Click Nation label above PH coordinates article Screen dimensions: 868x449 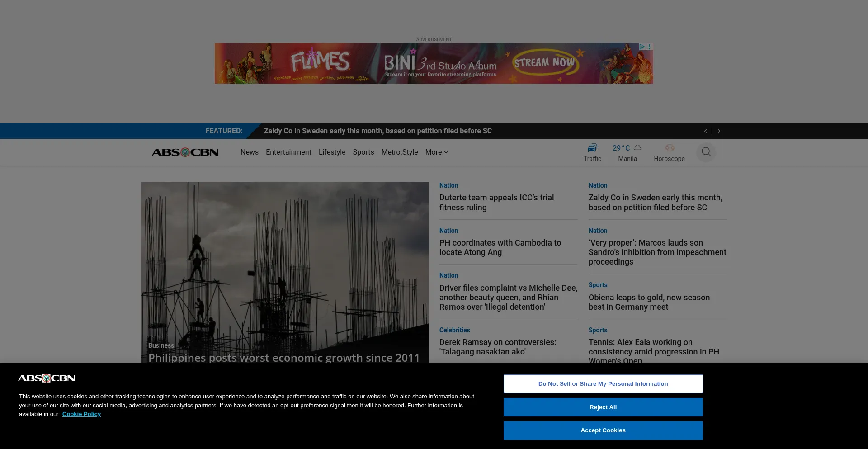(x=448, y=231)
